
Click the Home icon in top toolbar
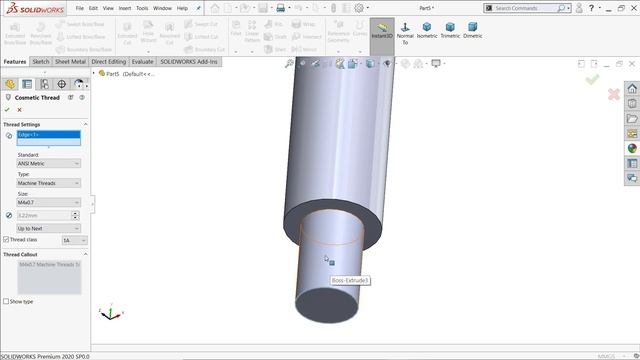point(215,8)
